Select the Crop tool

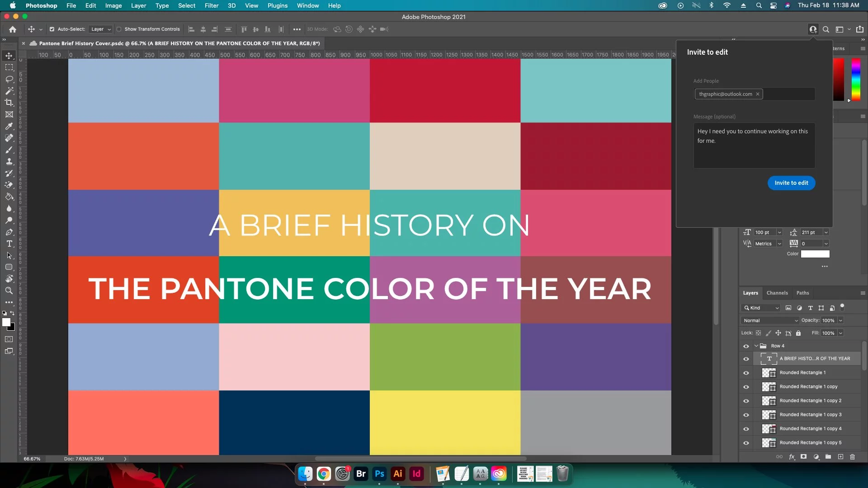click(x=9, y=103)
